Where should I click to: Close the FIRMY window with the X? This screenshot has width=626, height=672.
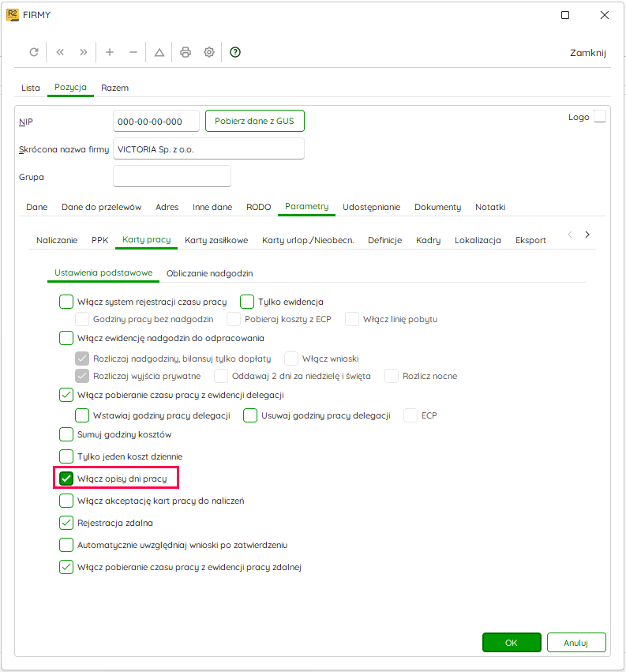[605, 15]
